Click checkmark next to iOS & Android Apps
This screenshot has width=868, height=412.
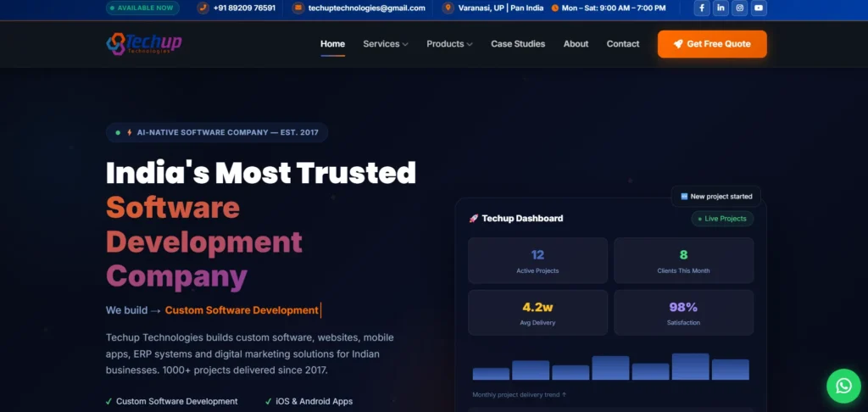[269, 402]
